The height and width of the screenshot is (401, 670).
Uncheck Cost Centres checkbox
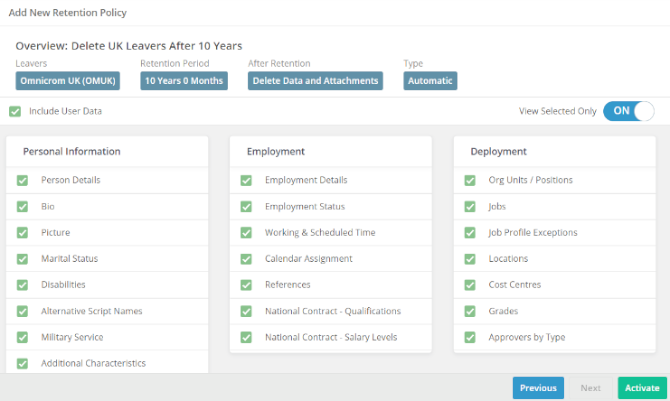(470, 285)
